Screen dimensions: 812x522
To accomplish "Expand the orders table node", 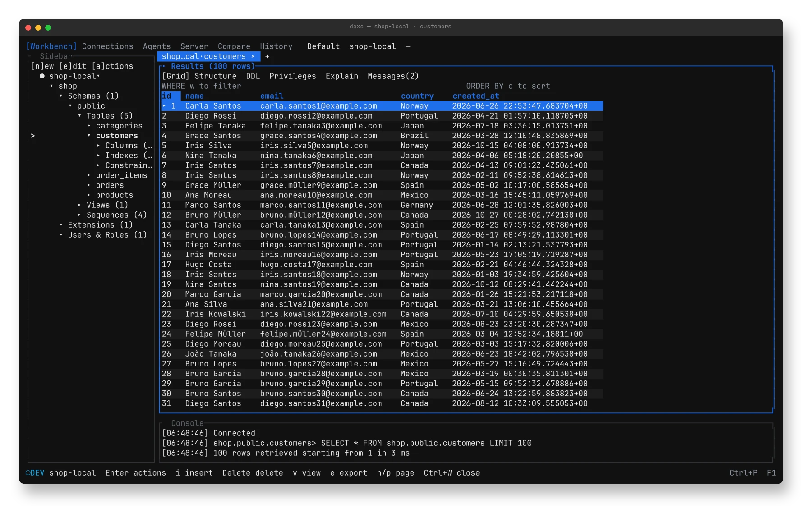I will pos(89,185).
